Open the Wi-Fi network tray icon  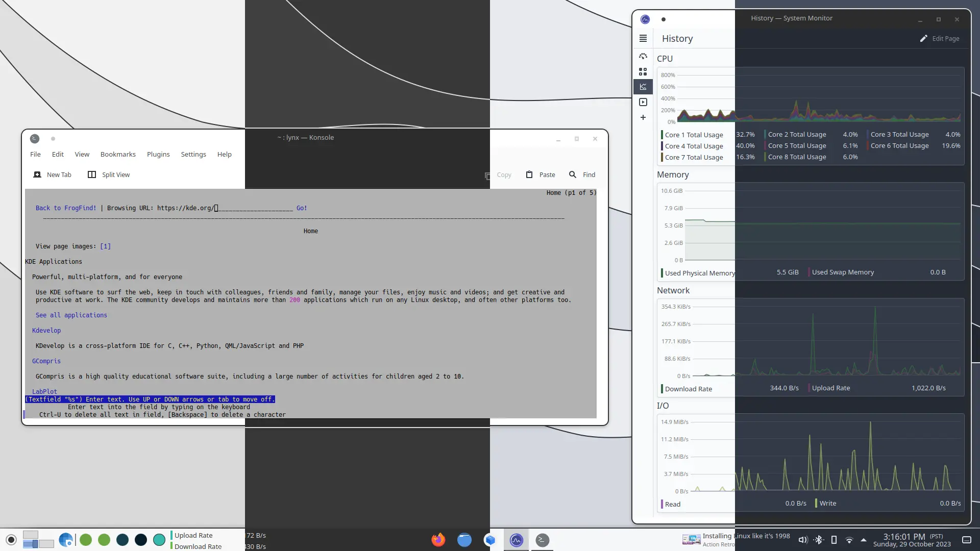(849, 540)
